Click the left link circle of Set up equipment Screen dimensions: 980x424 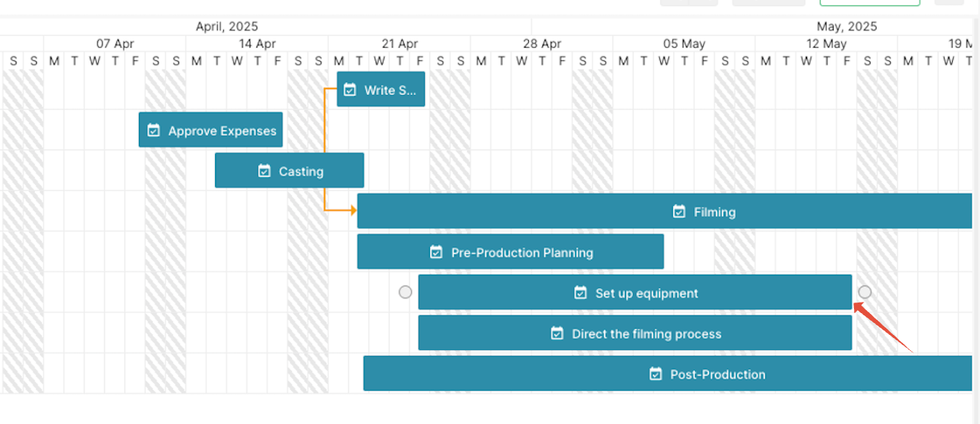click(405, 292)
